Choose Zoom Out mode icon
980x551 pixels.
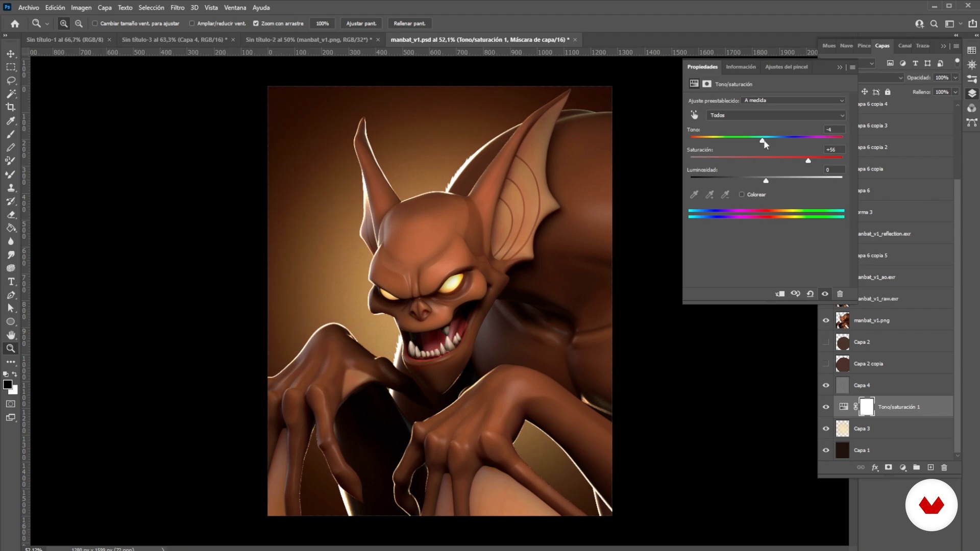click(79, 23)
